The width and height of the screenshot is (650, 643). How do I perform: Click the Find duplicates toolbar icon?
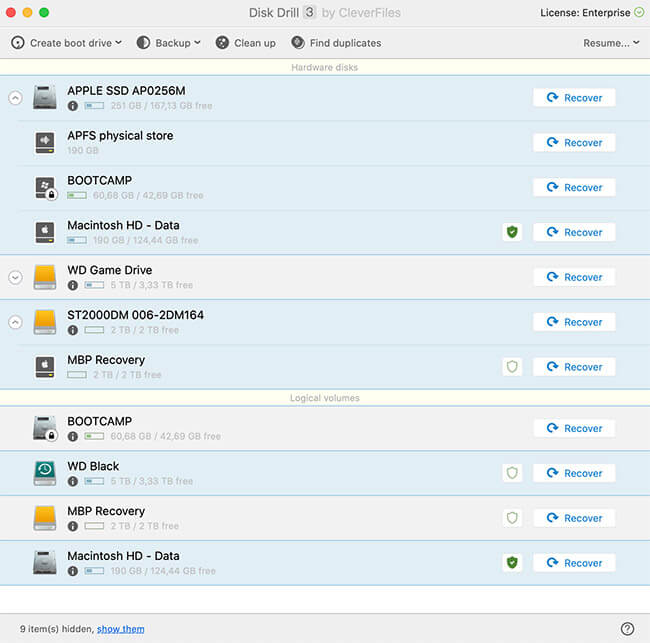pyautogui.click(x=298, y=42)
